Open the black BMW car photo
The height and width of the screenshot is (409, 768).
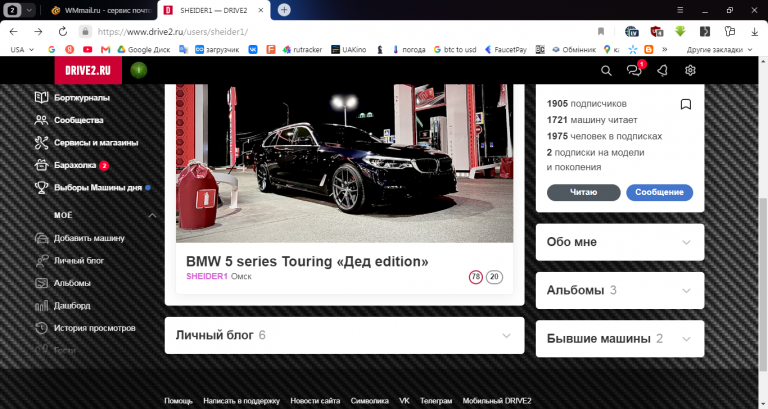pos(344,163)
